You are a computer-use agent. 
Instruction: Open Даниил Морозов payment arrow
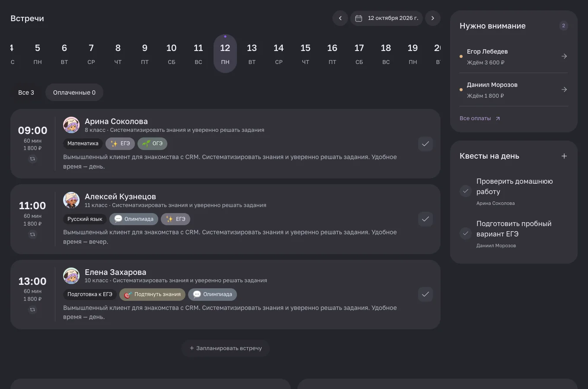pos(564,89)
